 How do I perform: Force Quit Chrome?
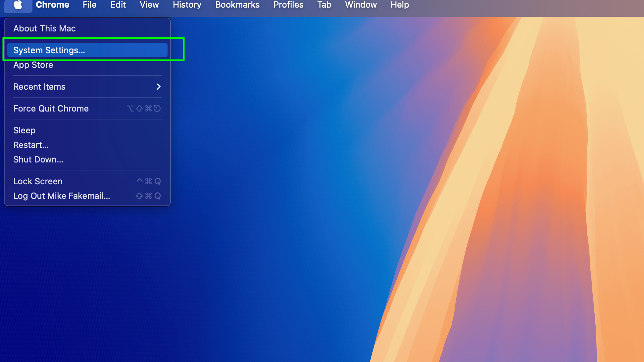click(51, 108)
